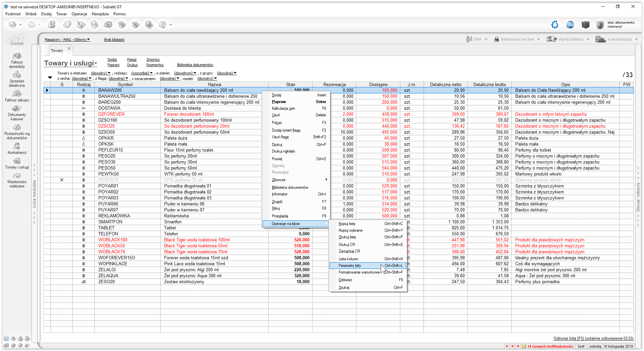Screen dimensions: 644x351
Task: Open the Faktury zakupu module
Action: pos(17,96)
